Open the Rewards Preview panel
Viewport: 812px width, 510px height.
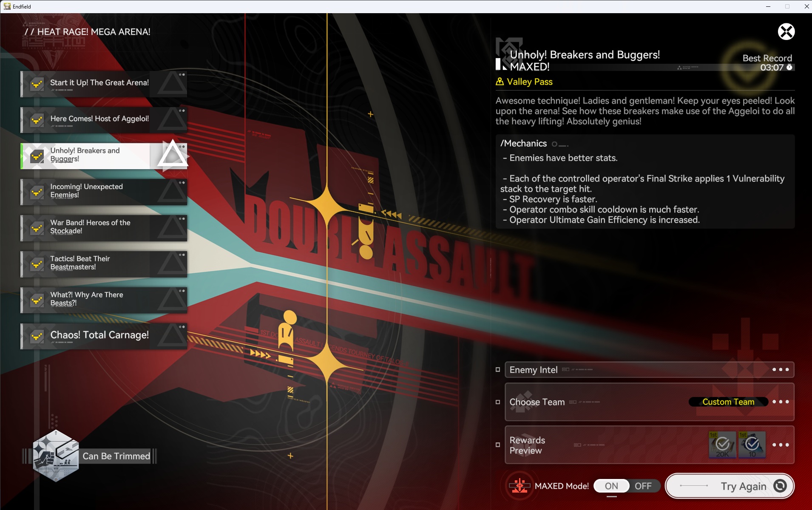[649, 445]
